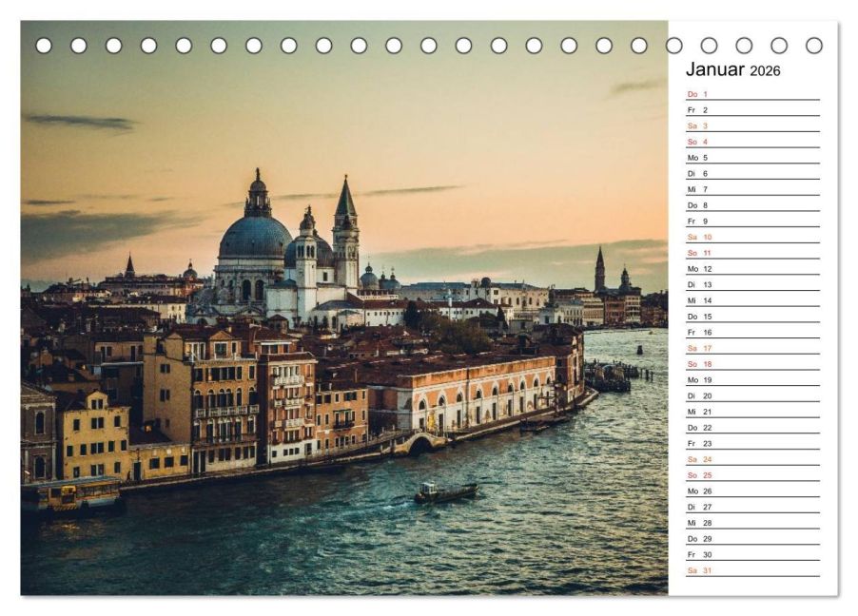
Task: Click the Mi 7 date line
Action: [752, 189]
